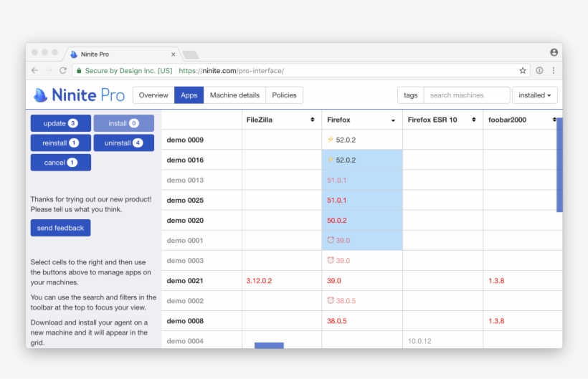Viewport: 588px width, 379px height.
Task: Click the green secure padlock icon
Action: point(79,70)
